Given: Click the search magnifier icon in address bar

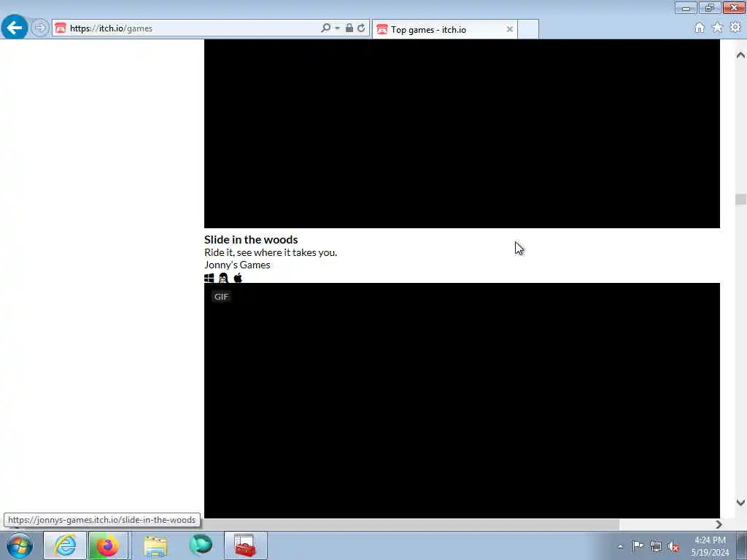Looking at the screenshot, I should point(326,28).
